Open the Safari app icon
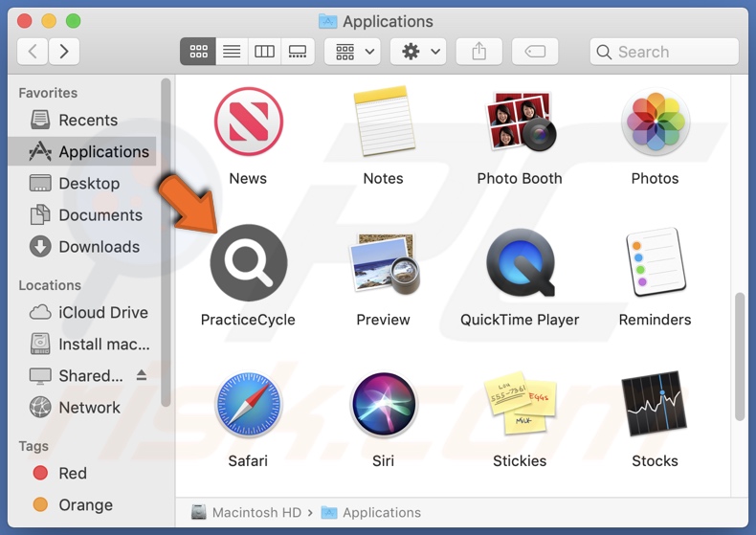The height and width of the screenshot is (535, 756). 248,404
